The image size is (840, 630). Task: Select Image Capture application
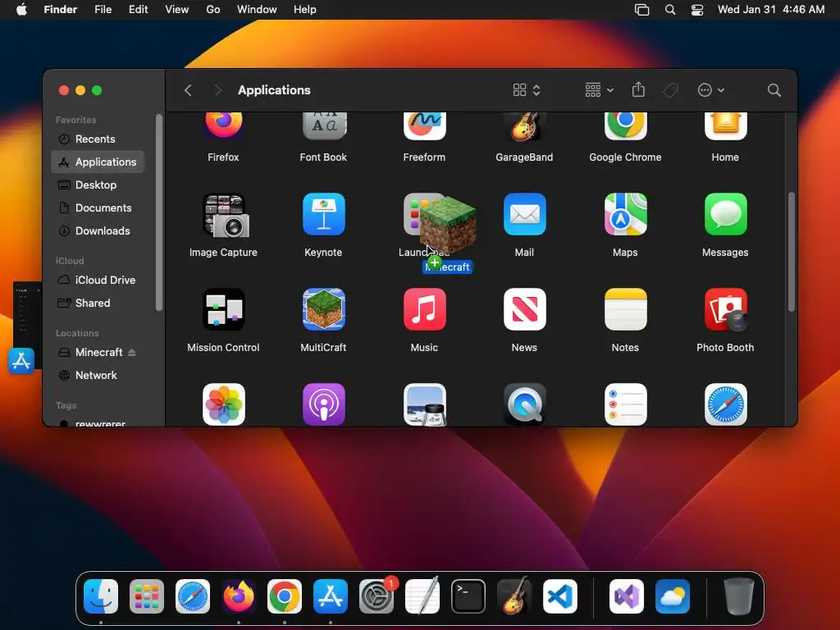pos(225,216)
